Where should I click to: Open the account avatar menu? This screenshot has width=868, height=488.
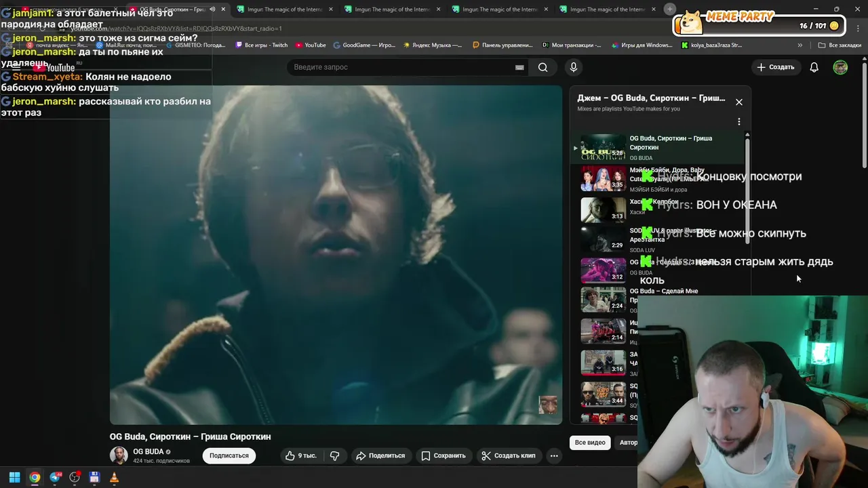(x=840, y=67)
